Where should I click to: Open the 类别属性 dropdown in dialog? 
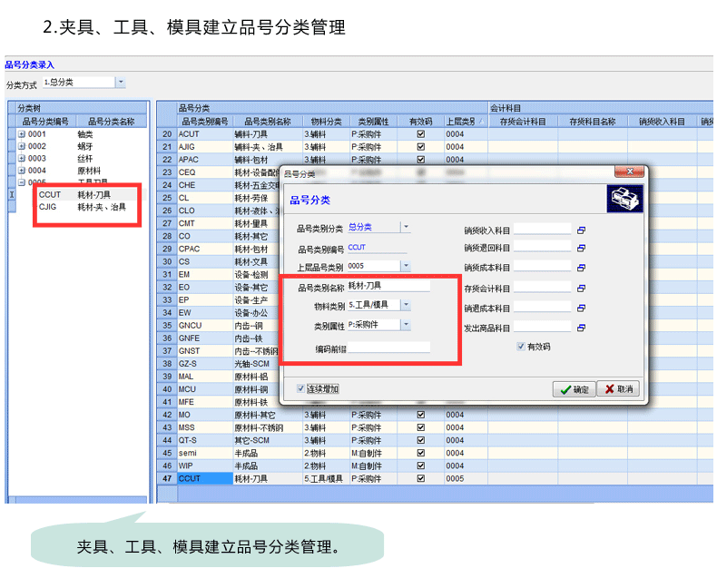point(406,324)
